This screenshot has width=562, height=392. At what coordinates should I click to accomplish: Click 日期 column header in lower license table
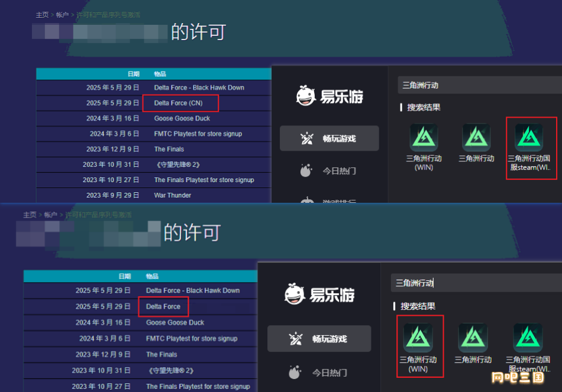point(124,276)
